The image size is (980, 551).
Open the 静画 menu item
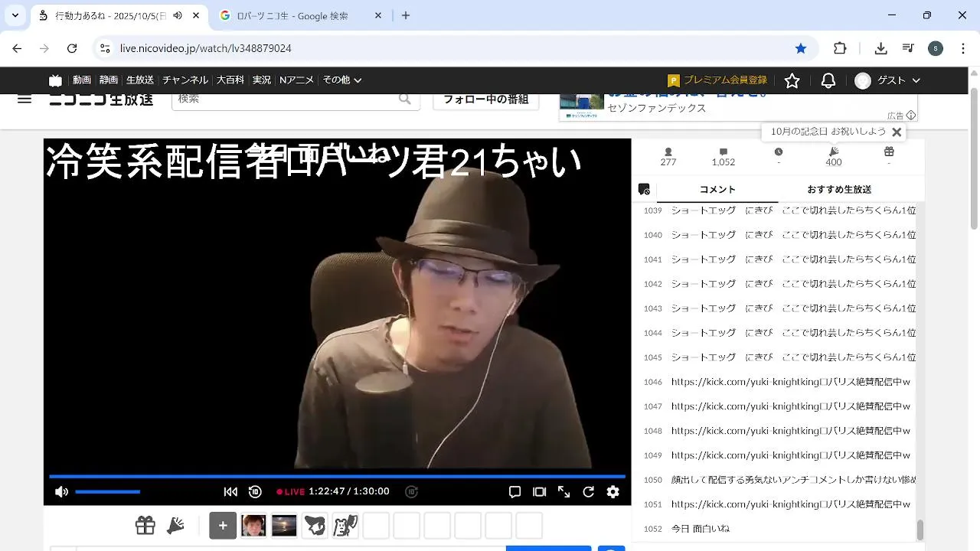tap(109, 80)
